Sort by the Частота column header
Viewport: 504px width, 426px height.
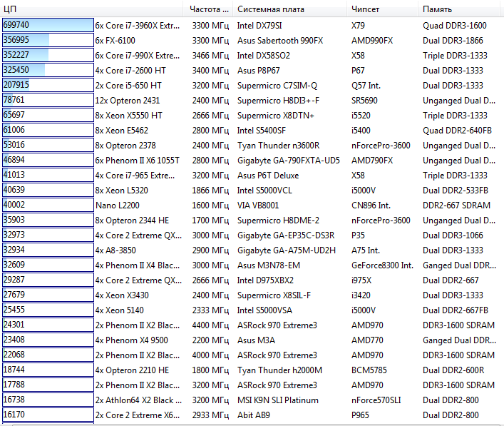[208, 9]
